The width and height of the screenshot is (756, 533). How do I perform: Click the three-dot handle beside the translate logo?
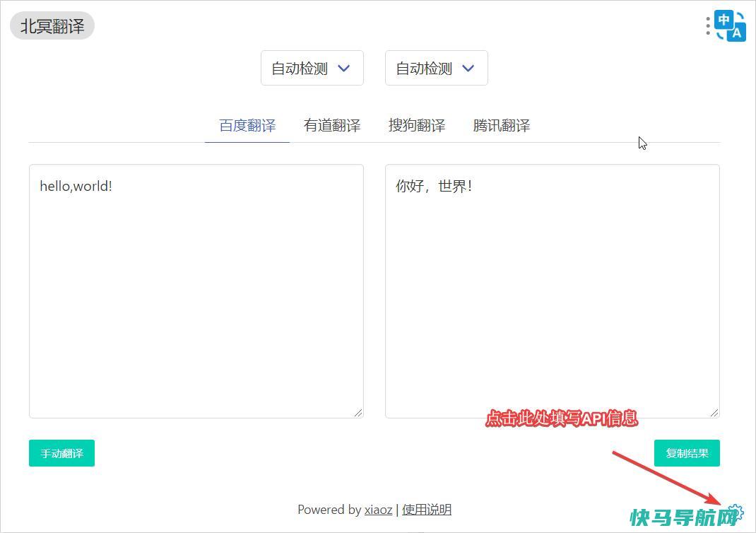tap(708, 26)
